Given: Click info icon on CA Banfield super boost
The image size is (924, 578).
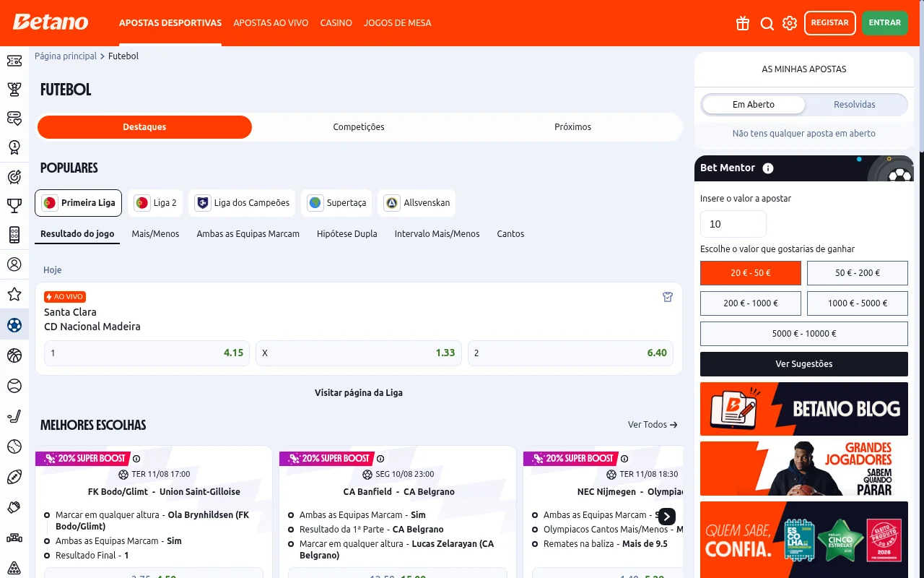Looking at the screenshot, I should click(380, 458).
